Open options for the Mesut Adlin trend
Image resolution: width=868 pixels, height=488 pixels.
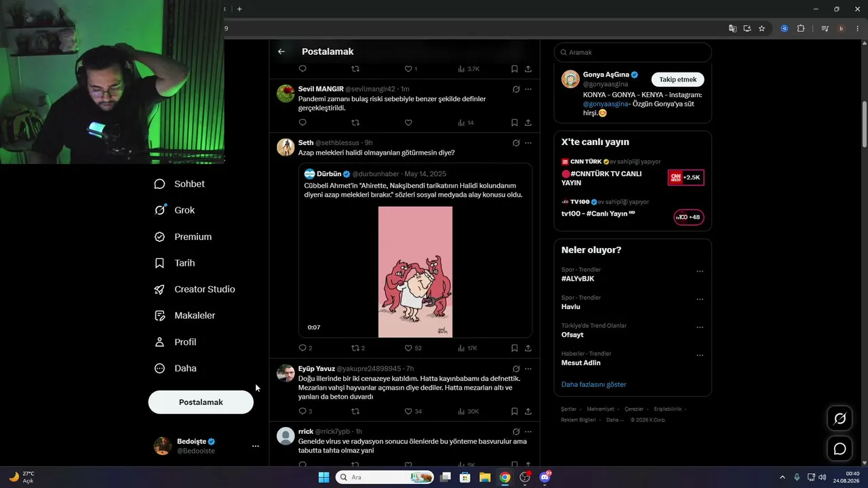700,355
